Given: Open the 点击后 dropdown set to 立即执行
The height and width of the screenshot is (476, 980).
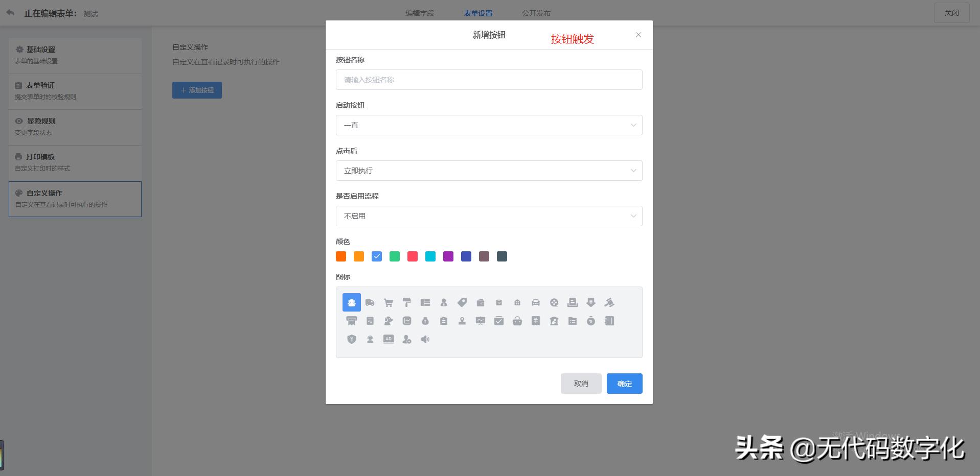Looking at the screenshot, I should pyautogui.click(x=488, y=170).
